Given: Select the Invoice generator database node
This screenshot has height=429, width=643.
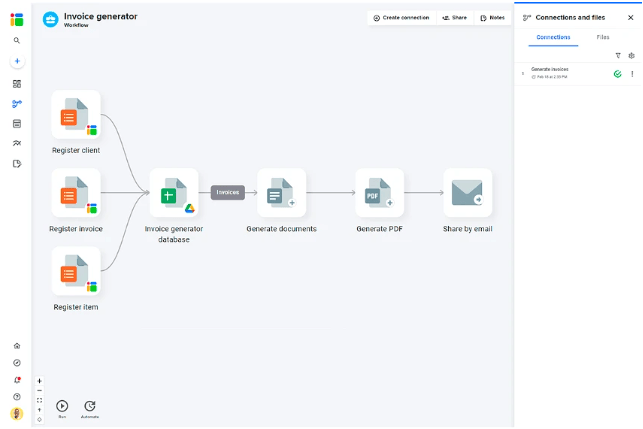Looking at the screenshot, I should [x=174, y=193].
